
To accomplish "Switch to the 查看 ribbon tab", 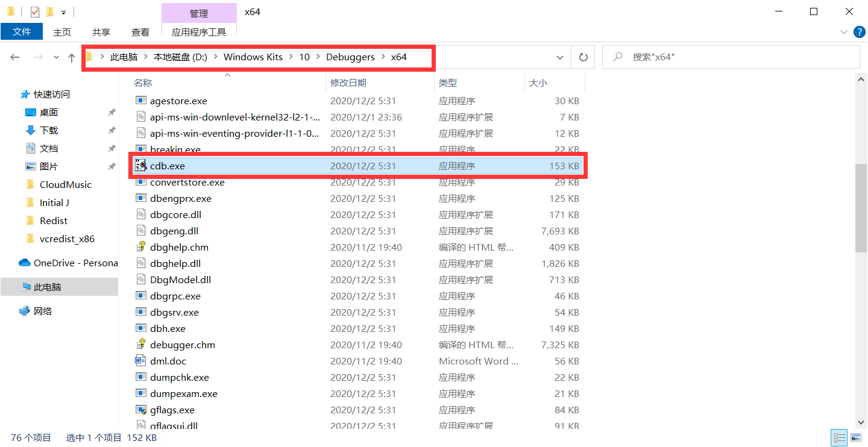I will 140,32.
